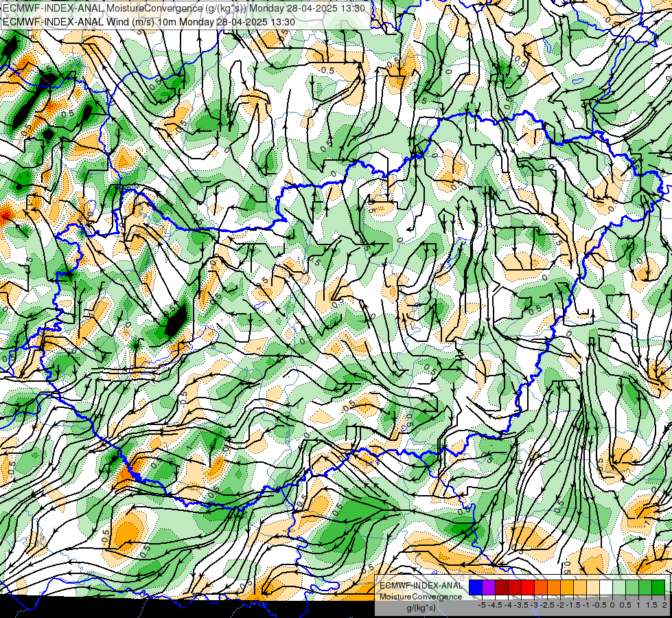Screen dimensions: 672x618
Task: Click the MoistureConvergence title line at top
Action: (184, 8)
